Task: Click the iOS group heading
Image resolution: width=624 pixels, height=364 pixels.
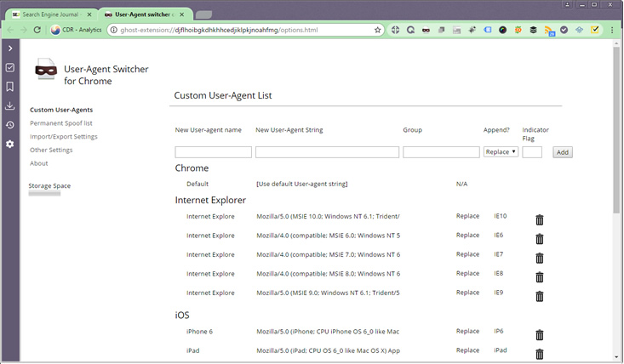Action: (182, 316)
